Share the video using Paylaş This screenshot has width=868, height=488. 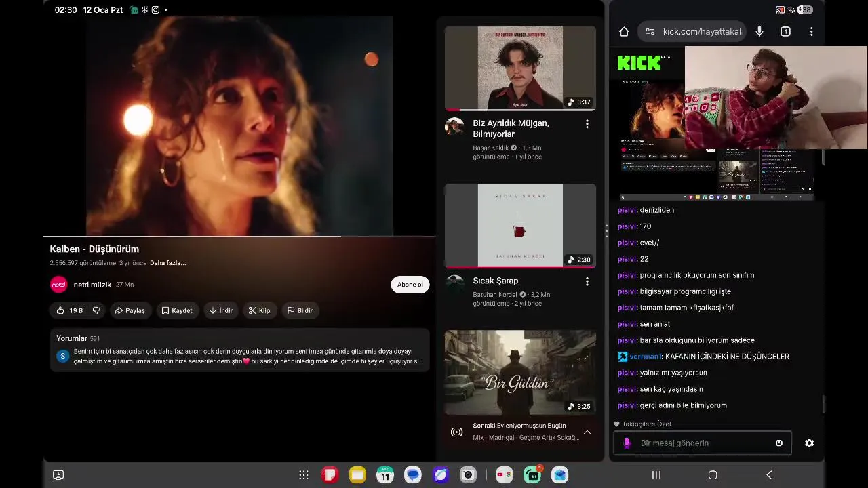pyautogui.click(x=130, y=310)
